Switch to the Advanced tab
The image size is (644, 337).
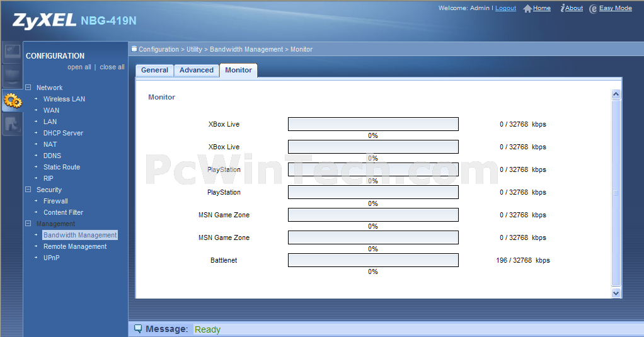click(197, 70)
